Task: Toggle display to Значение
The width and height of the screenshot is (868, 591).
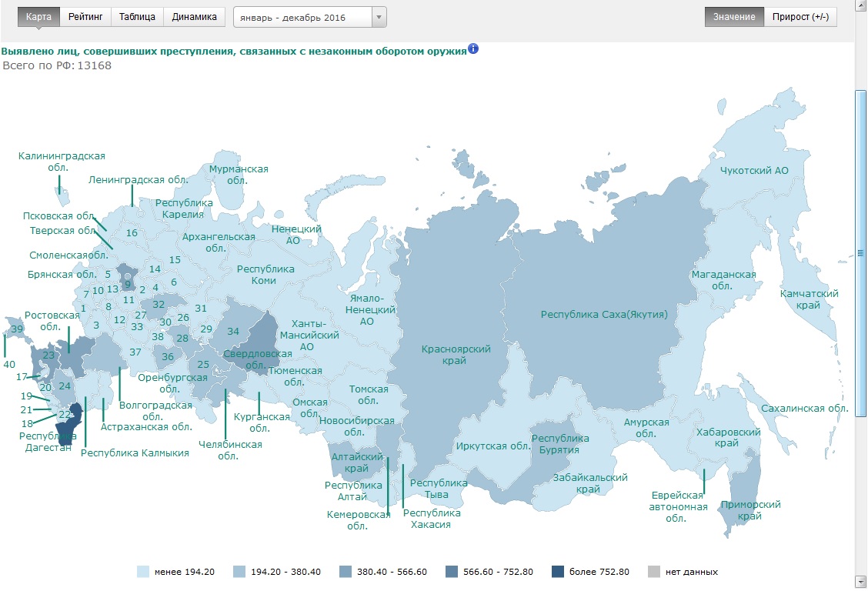Action: click(734, 17)
